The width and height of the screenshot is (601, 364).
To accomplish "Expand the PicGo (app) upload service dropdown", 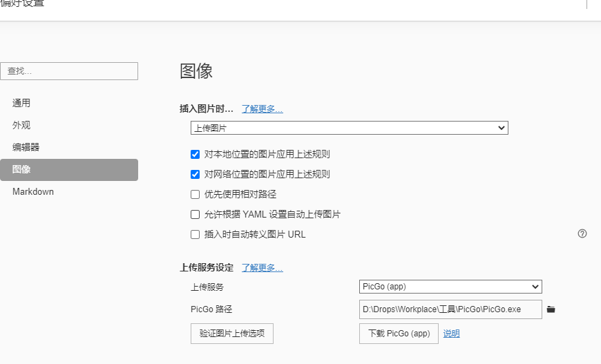I will pos(450,287).
